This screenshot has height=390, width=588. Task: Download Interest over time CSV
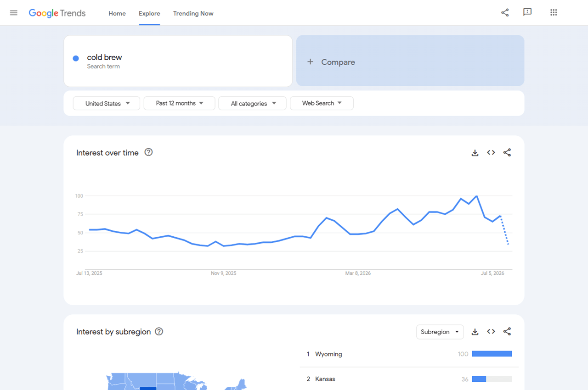475,153
